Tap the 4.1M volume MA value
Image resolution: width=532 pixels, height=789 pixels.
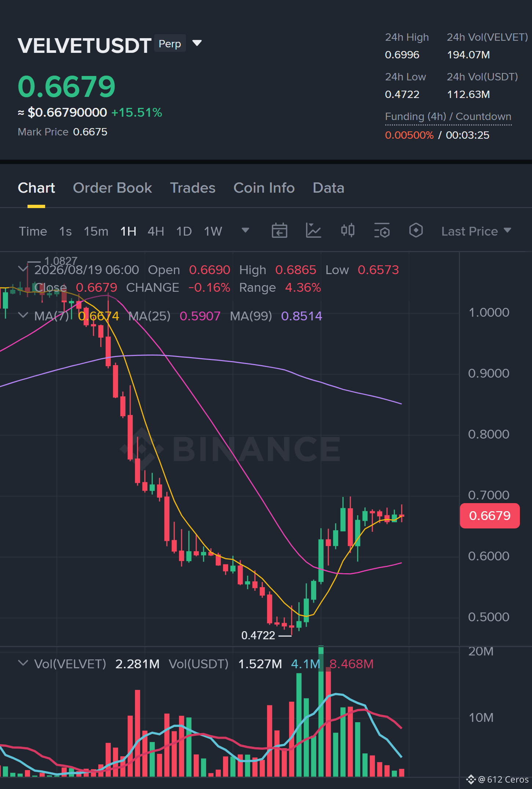[x=305, y=664]
